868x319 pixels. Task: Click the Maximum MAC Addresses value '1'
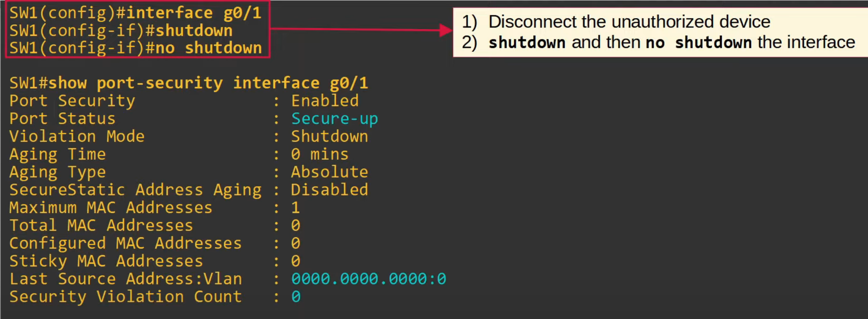tap(295, 207)
